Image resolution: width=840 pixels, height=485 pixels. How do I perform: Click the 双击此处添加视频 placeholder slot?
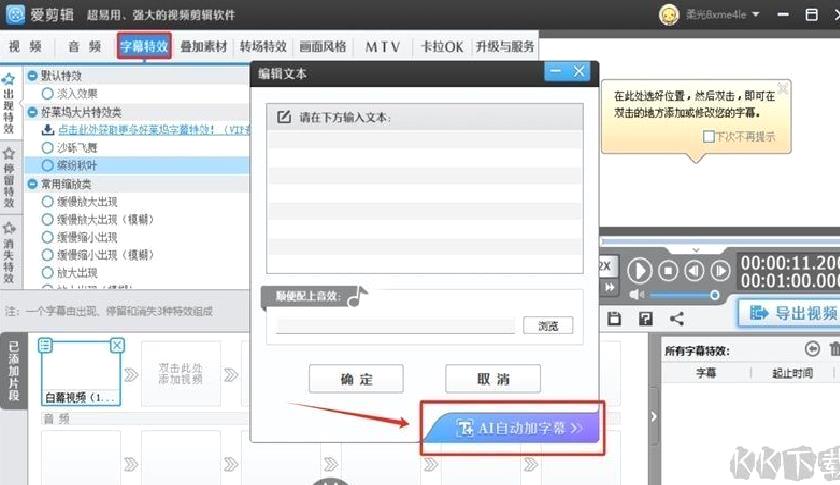[x=181, y=374]
